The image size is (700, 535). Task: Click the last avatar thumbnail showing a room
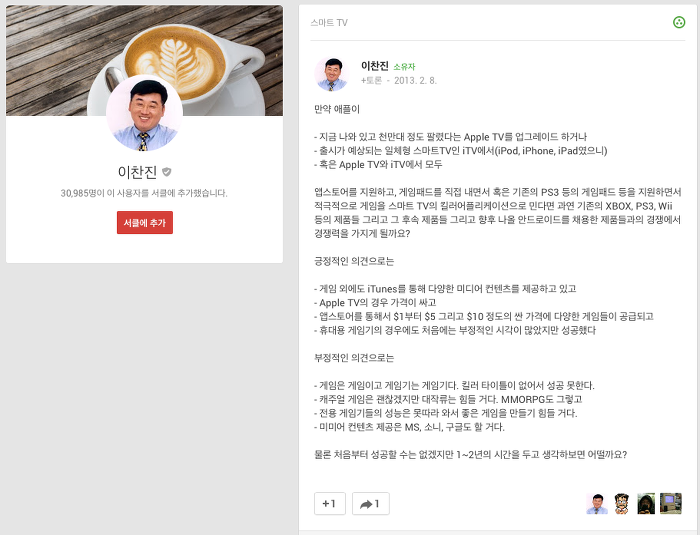coord(671,504)
